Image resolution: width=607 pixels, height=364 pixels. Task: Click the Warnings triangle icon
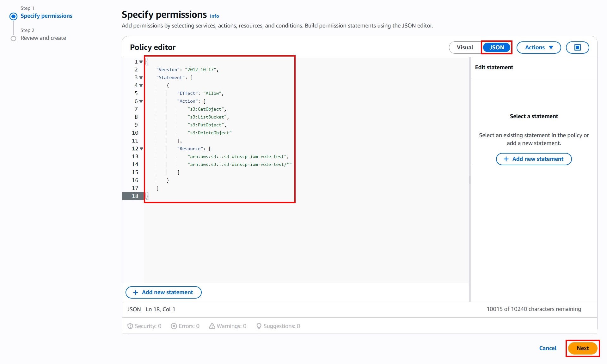[212, 326]
